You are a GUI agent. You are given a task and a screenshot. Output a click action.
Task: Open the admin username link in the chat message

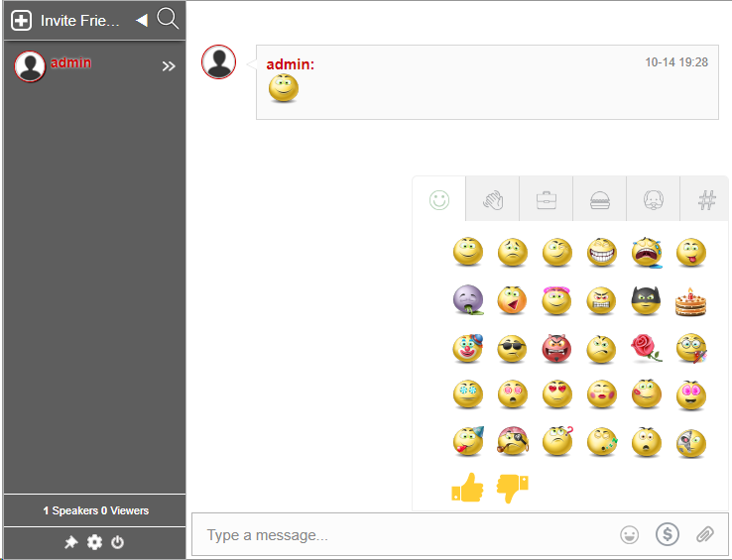coord(290,64)
